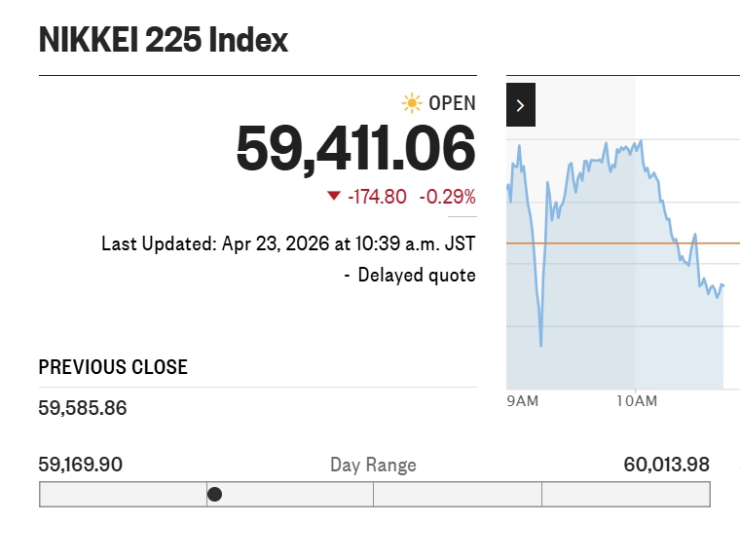
Task: Click the -0.29% percent change value
Action: tap(447, 197)
